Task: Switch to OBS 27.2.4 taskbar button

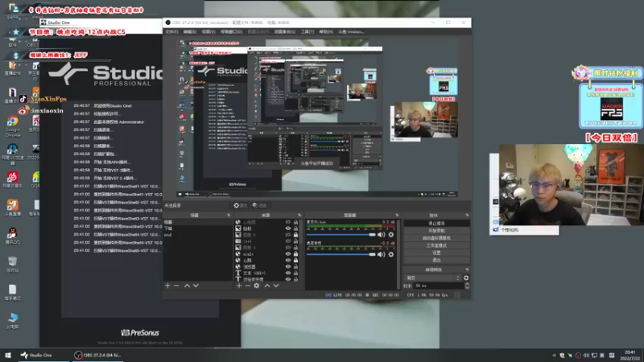Action: point(97,355)
